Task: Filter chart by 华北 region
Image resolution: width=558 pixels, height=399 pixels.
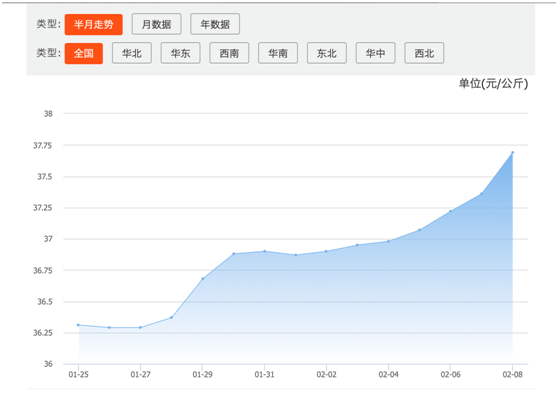Action: (x=132, y=53)
